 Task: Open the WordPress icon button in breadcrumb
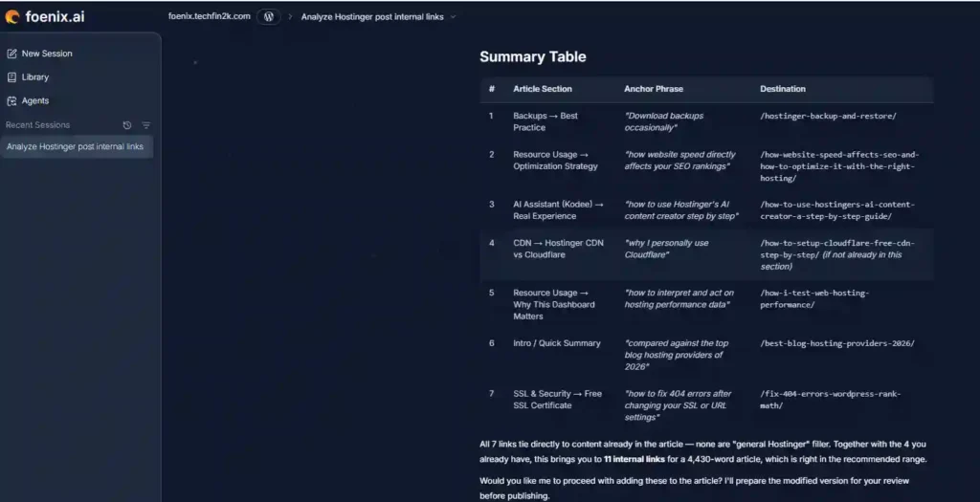pos(268,17)
